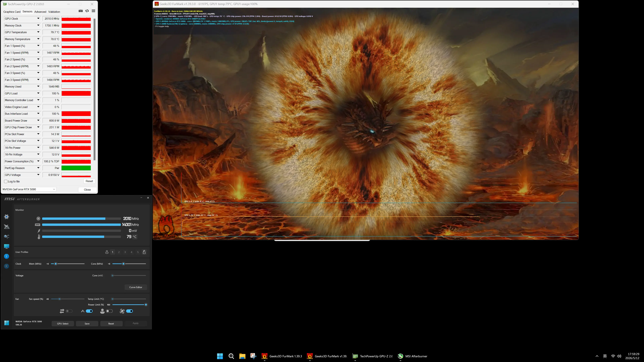Click the thermometer icon in Monitor
644x362 pixels.
39,237
